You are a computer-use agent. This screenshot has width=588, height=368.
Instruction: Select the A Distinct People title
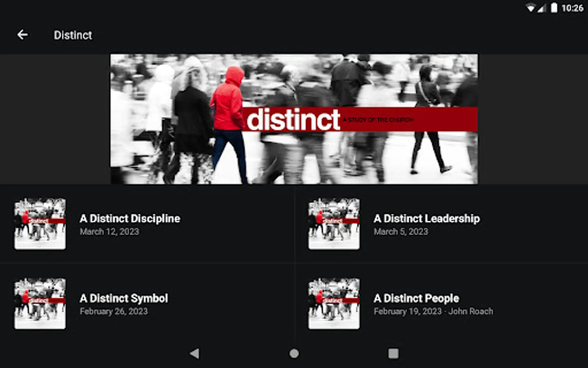coord(416,298)
